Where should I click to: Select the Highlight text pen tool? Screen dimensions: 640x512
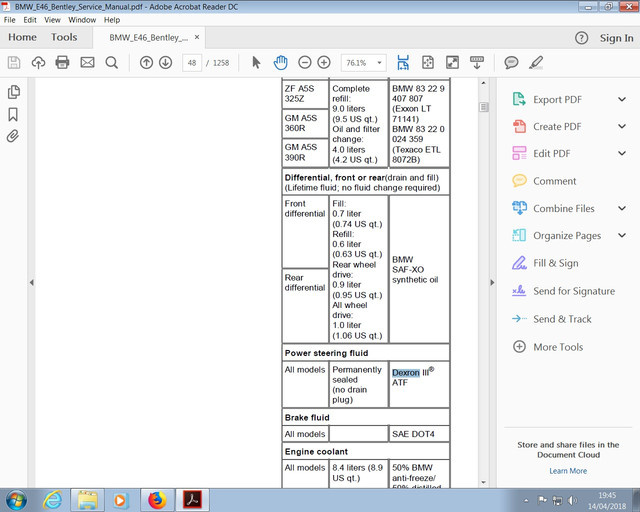tap(536, 62)
